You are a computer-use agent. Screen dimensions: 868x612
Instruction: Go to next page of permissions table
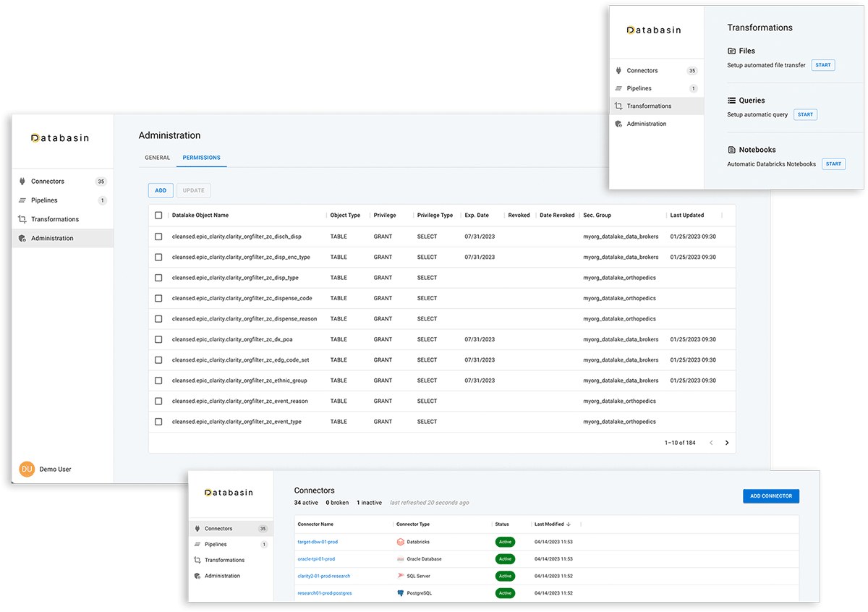pyautogui.click(x=727, y=443)
